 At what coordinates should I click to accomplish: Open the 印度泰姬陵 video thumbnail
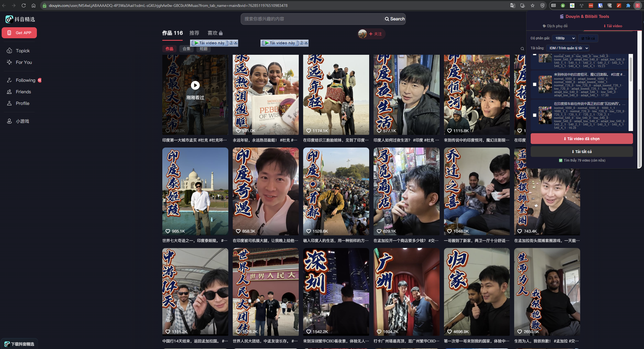point(195,191)
